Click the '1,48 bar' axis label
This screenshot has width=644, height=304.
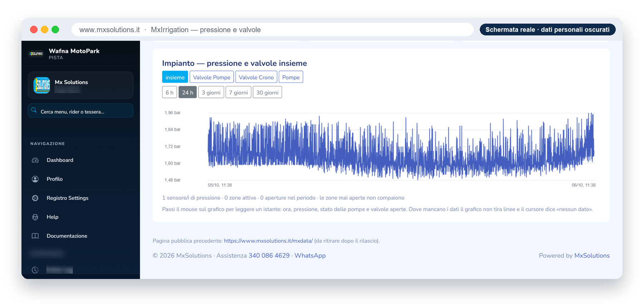point(172,180)
